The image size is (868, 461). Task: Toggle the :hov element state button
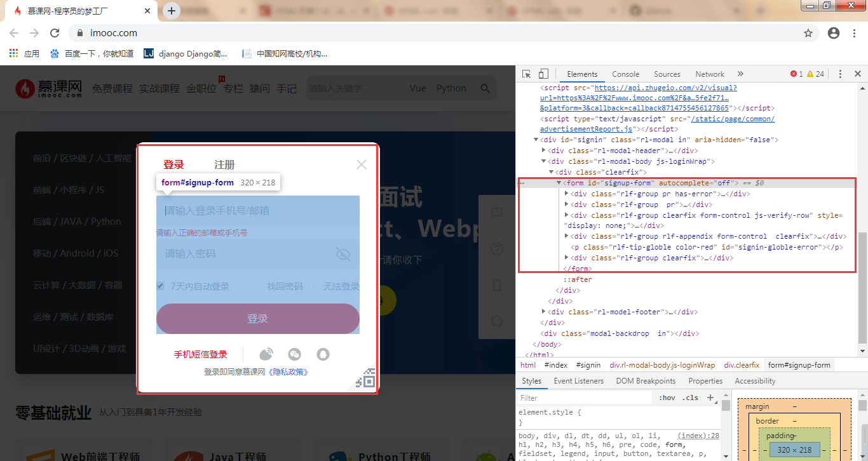point(667,398)
